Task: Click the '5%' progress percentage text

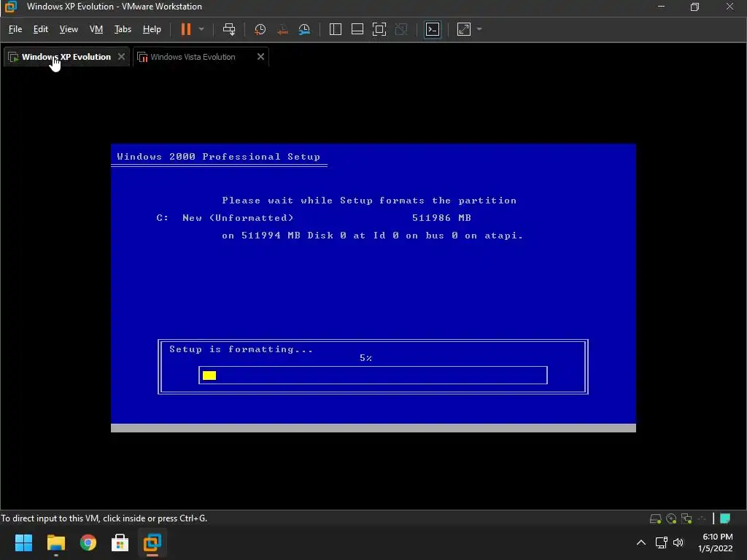Action: 366,357
